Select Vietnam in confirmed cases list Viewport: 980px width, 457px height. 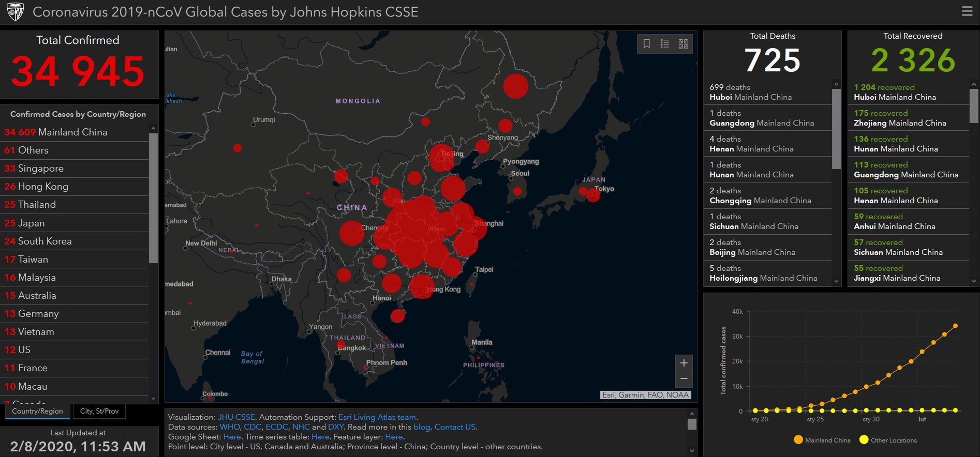pos(75,332)
